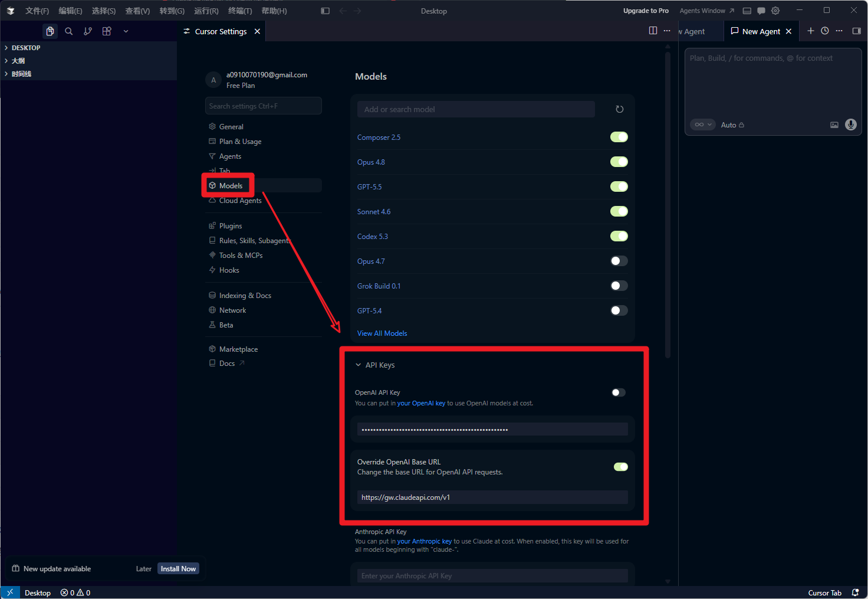Open the Explorer files view icon
Image resolution: width=868 pixels, height=599 pixels.
pyautogui.click(x=50, y=31)
